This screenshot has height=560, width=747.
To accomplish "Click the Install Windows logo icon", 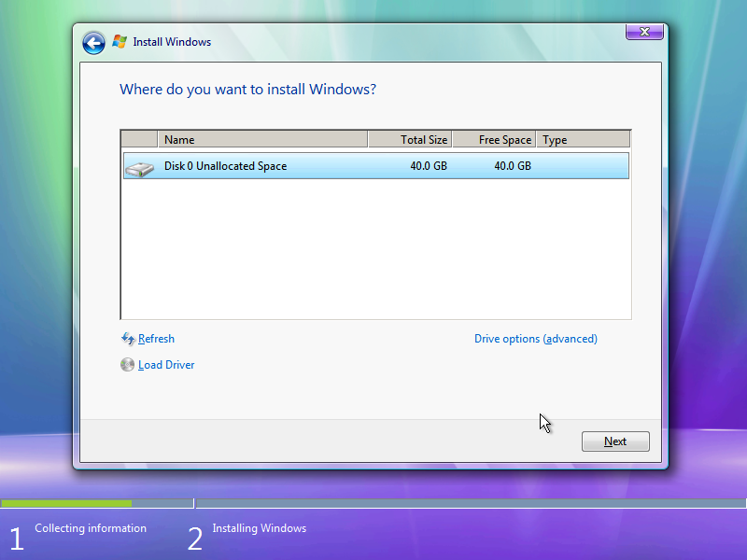I will coord(119,41).
